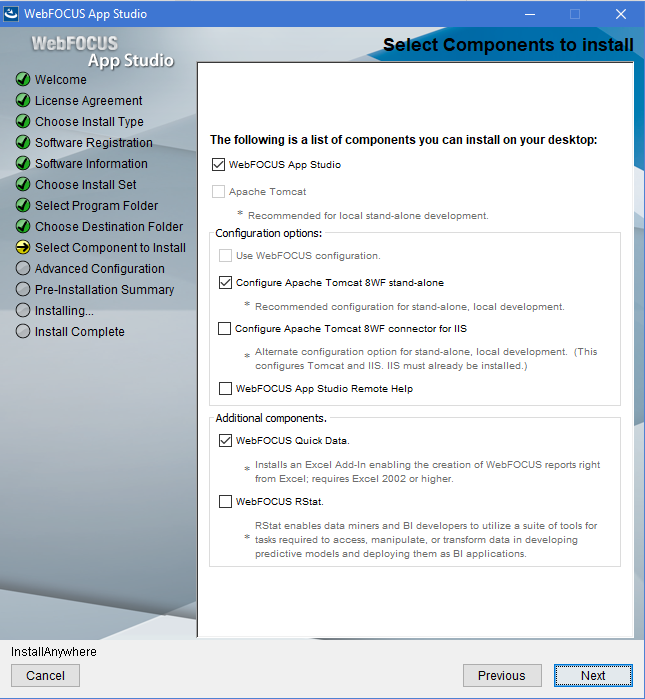Click the empty circle beside Advanced Configuration
645x699 pixels.
[x=23, y=268]
